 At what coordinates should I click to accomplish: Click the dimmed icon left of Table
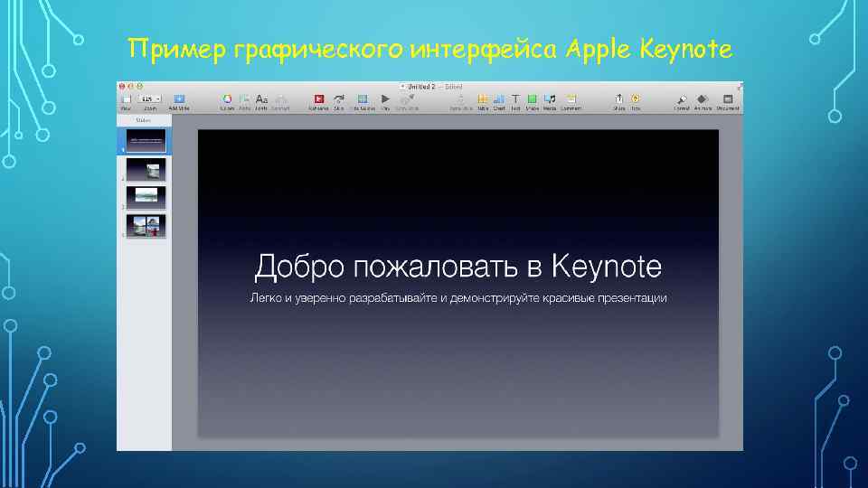(460, 99)
